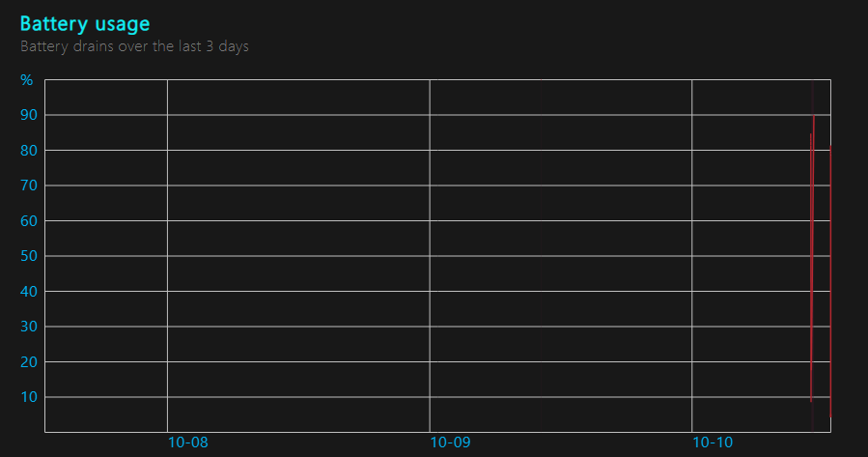Click the 20 percent axis label
868x457 pixels.
click(x=29, y=361)
